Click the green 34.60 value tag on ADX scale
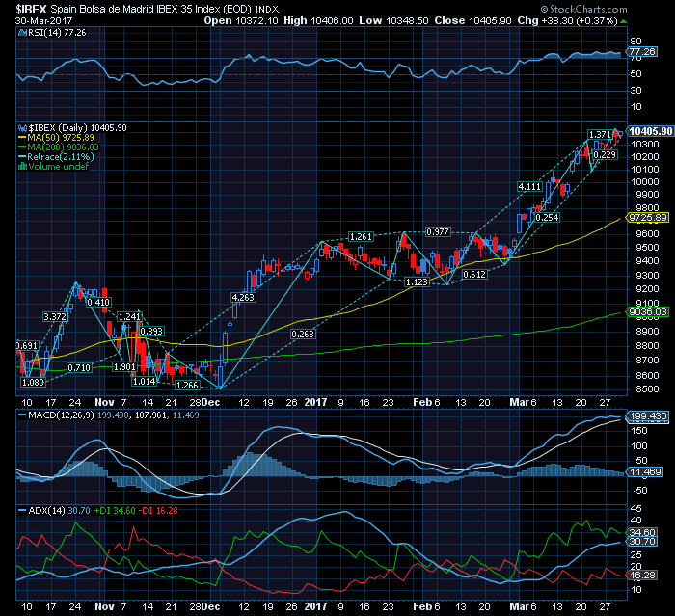The width and height of the screenshot is (675, 616). [x=642, y=532]
